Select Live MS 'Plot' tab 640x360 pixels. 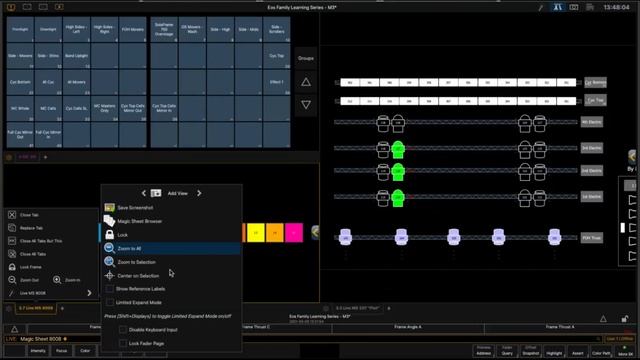[358, 308]
